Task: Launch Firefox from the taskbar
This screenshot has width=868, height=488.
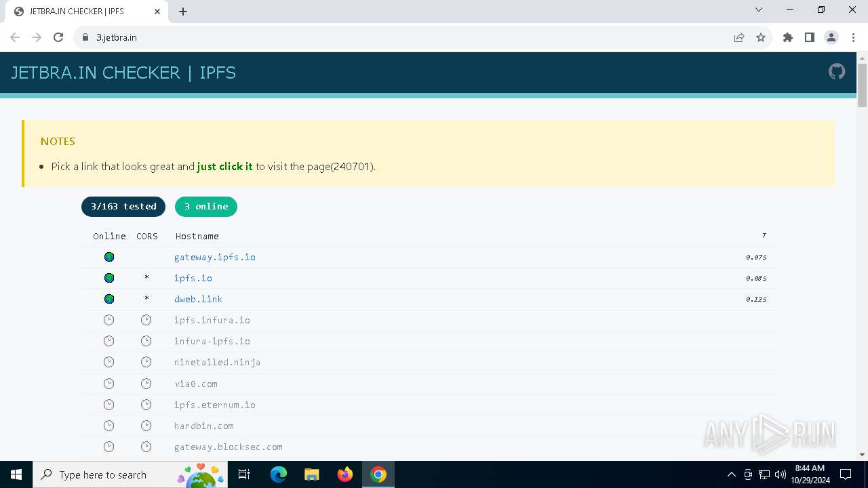Action: [x=345, y=474]
